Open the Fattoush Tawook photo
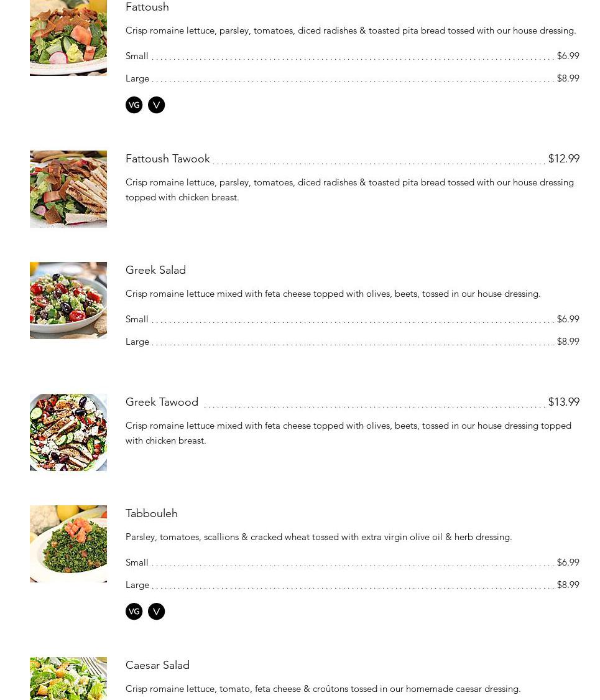The image size is (600, 700). [68, 189]
